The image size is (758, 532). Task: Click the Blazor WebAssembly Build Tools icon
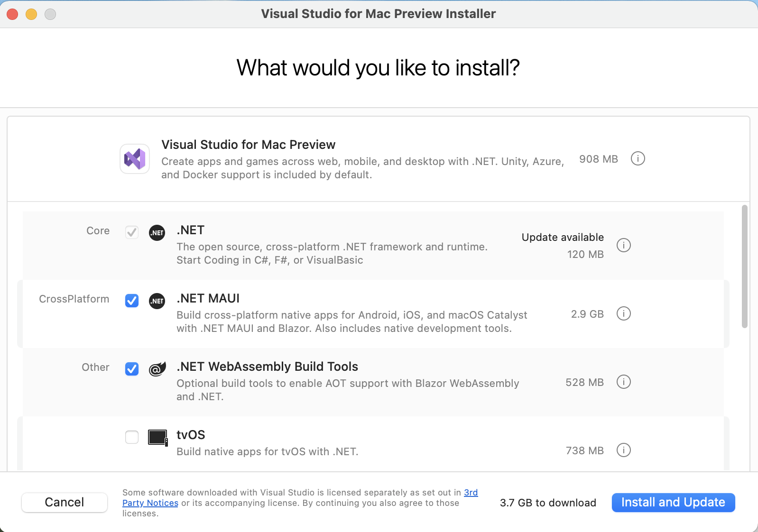[157, 369]
